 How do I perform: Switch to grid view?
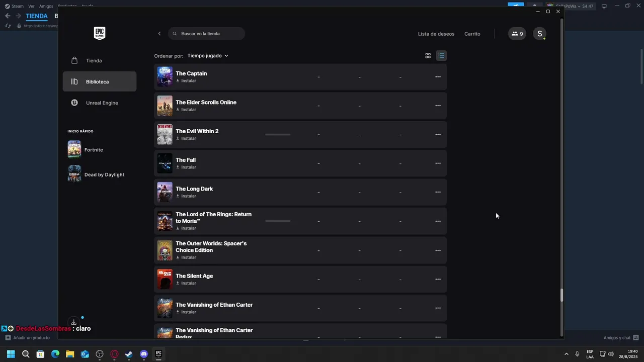tap(428, 56)
